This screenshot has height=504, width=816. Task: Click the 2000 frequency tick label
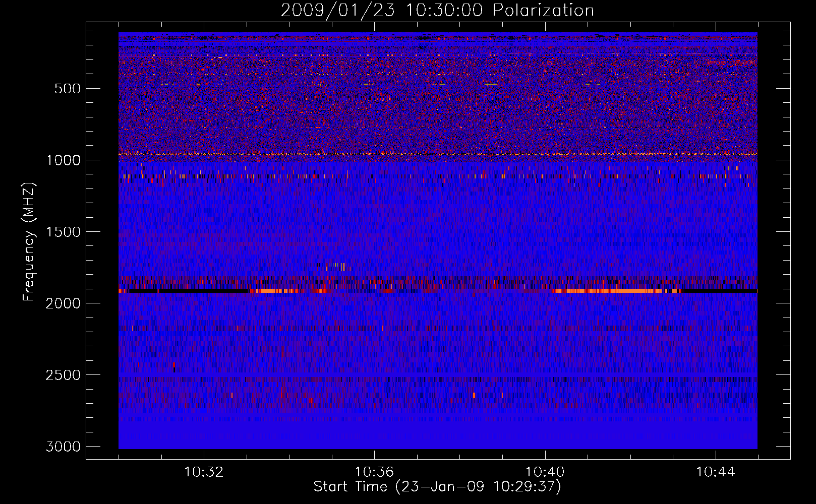tap(63, 303)
